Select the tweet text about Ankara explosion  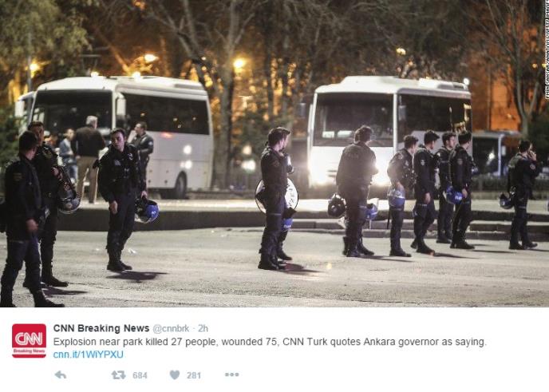point(270,342)
